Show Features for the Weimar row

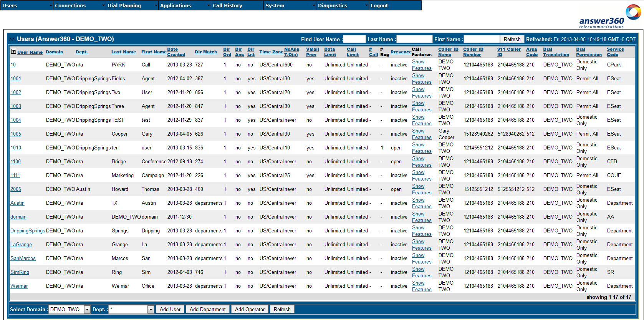coord(422,286)
